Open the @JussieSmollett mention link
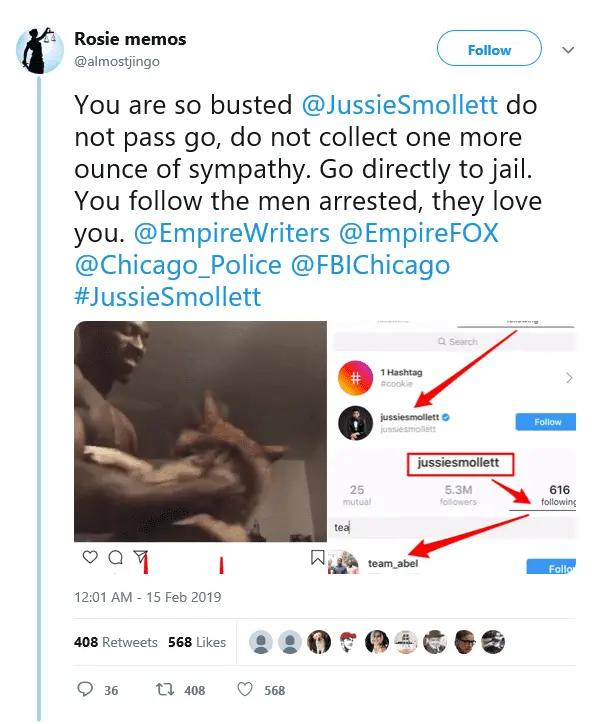 pyautogui.click(x=400, y=105)
